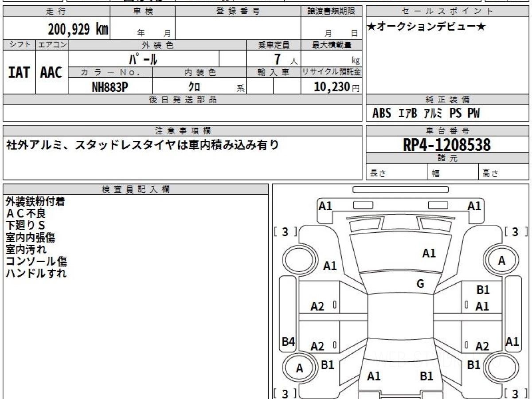Image resolution: width=532 pixels, height=399 pixels.
Task: Select the 走行 header cell
Action: tap(56, 12)
